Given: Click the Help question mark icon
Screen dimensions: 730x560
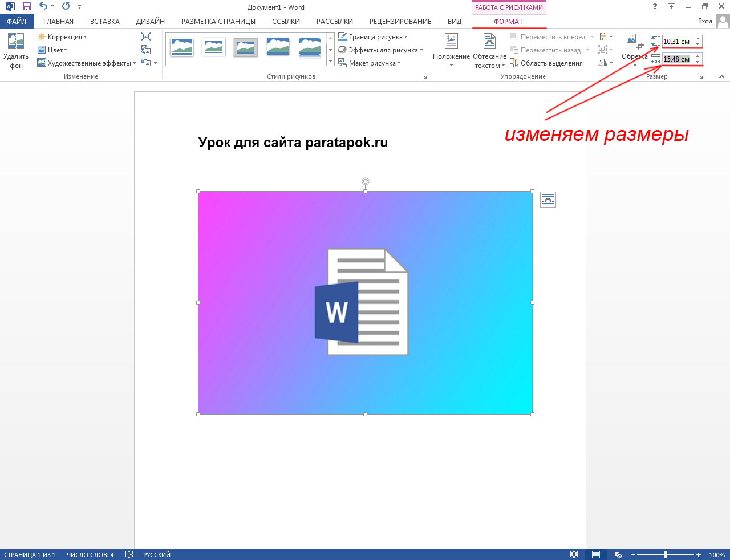Looking at the screenshot, I should [x=655, y=7].
